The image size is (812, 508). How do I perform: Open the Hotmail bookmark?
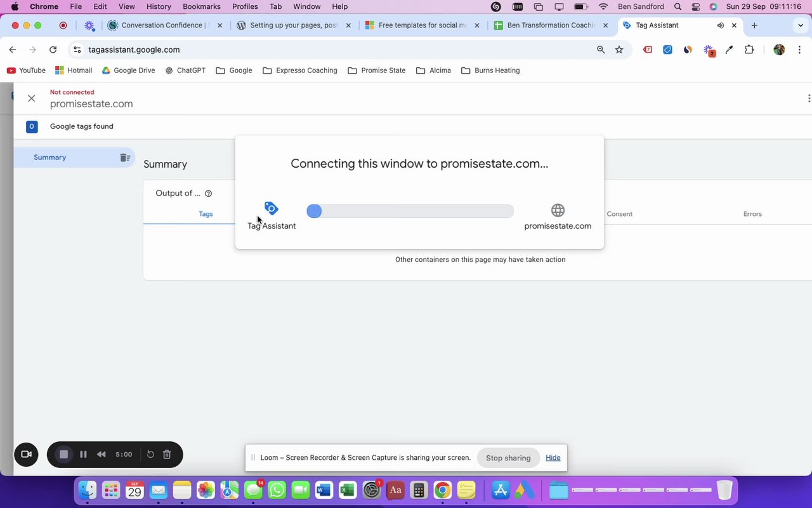pyautogui.click(x=74, y=70)
